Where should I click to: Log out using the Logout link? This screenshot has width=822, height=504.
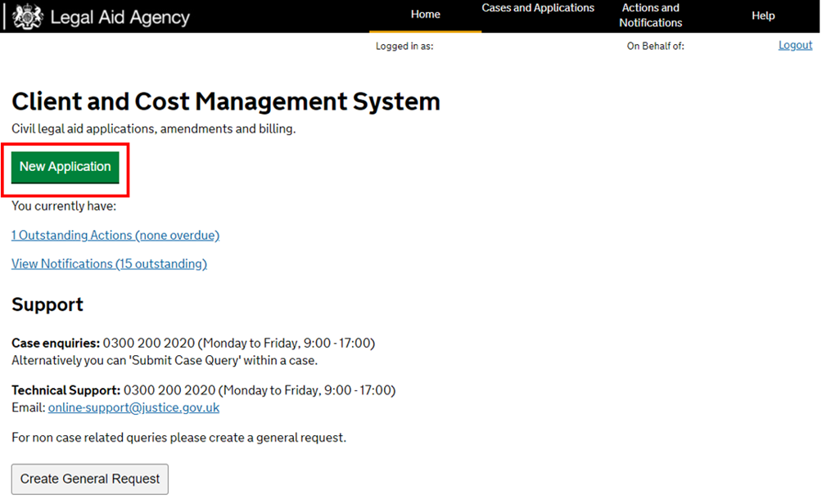click(795, 45)
